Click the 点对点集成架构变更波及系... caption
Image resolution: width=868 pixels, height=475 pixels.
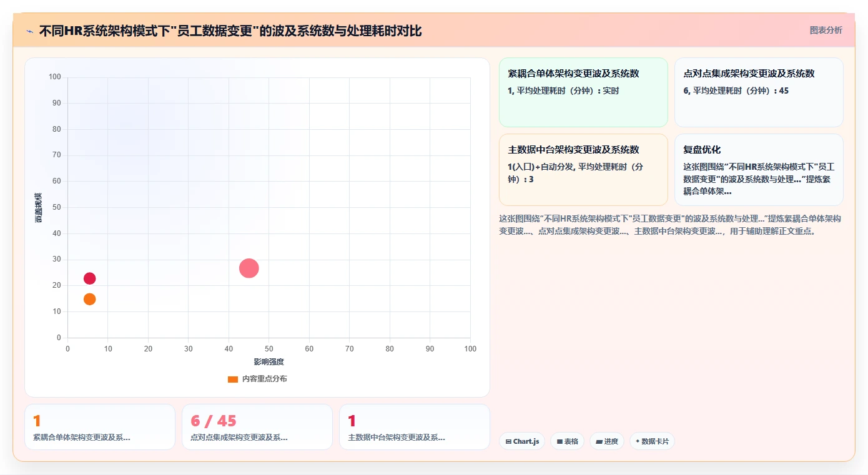click(x=239, y=438)
